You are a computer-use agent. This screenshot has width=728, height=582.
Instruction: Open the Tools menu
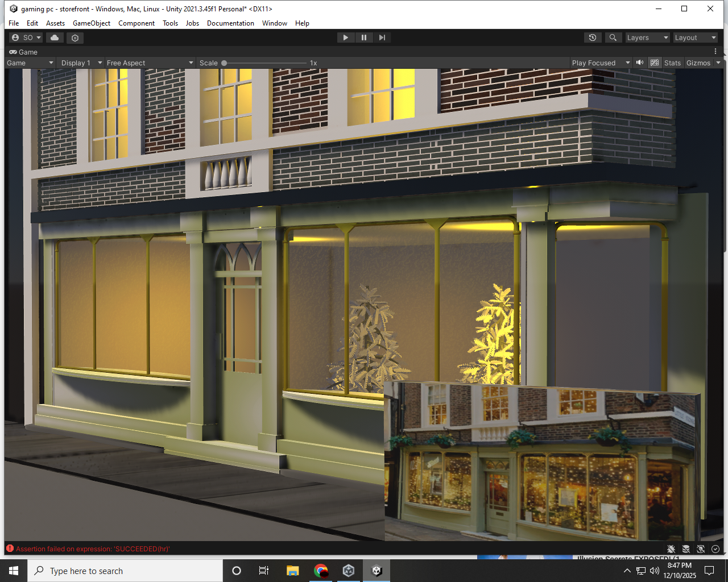pyautogui.click(x=170, y=23)
